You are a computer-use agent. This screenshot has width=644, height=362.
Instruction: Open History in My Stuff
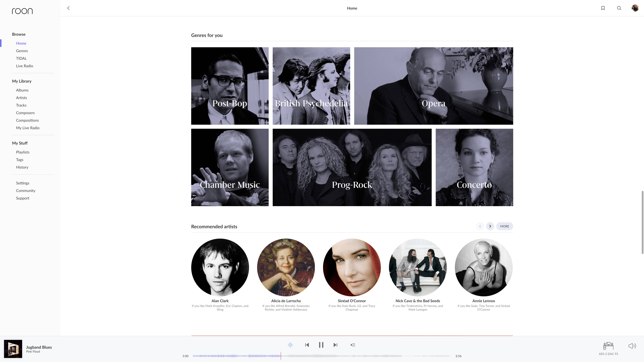point(22,167)
